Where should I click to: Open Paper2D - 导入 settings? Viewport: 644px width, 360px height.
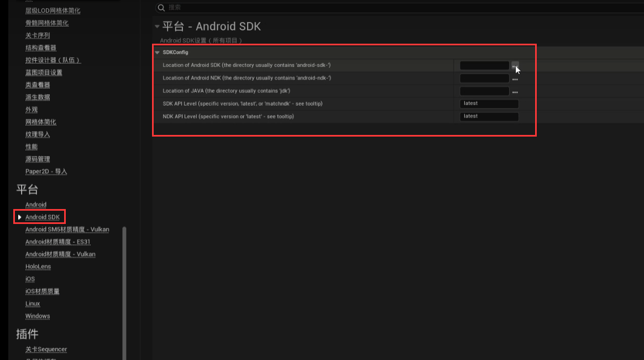[x=46, y=171]
